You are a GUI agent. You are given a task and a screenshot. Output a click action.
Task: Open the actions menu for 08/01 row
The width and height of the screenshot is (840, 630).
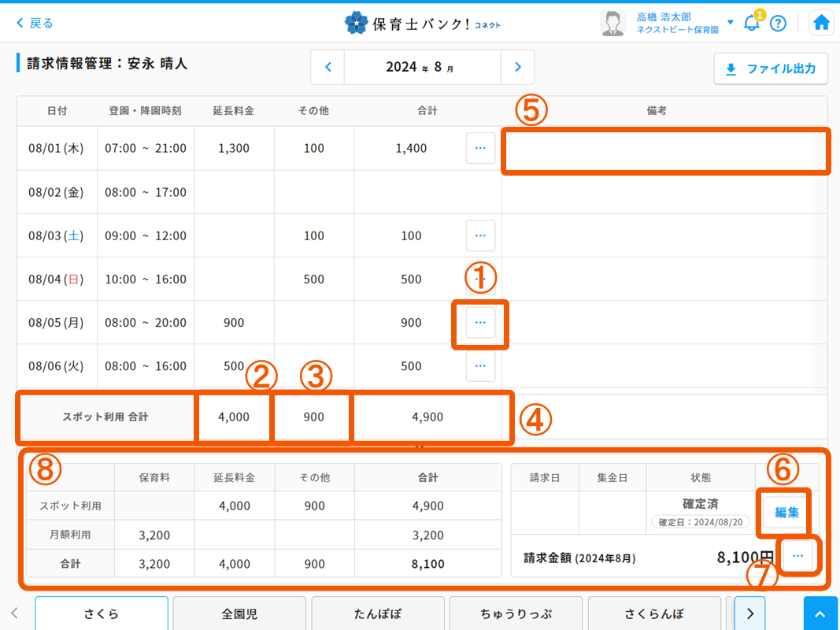point(480,148)
